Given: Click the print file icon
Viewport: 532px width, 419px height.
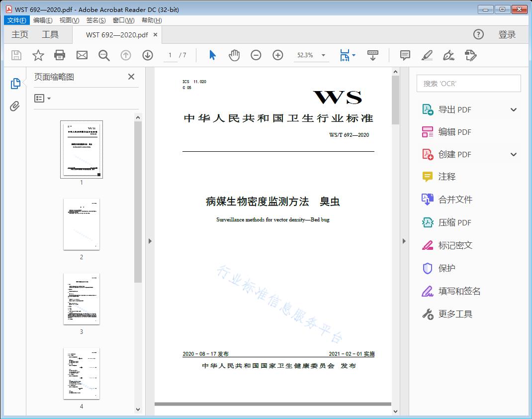Looking at the screenshot, I should [x=60, y=55].
